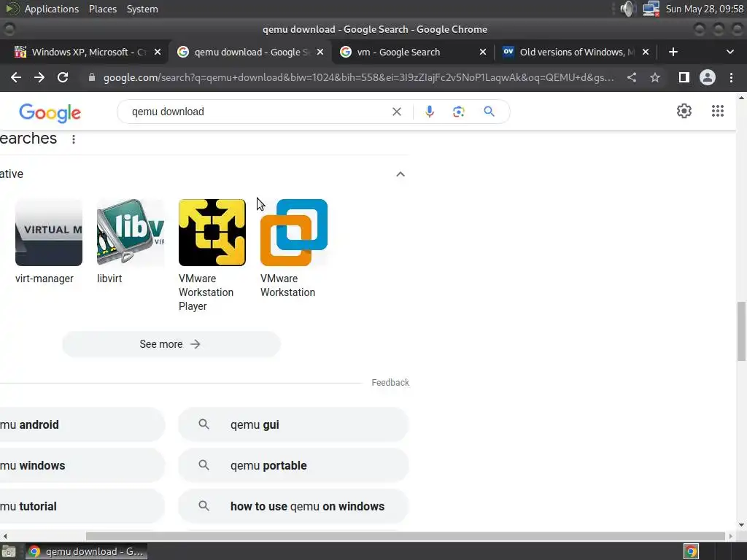This screenshot has height=560, width=747.
Task: Open the Places menu
Action: click(102, 9)
